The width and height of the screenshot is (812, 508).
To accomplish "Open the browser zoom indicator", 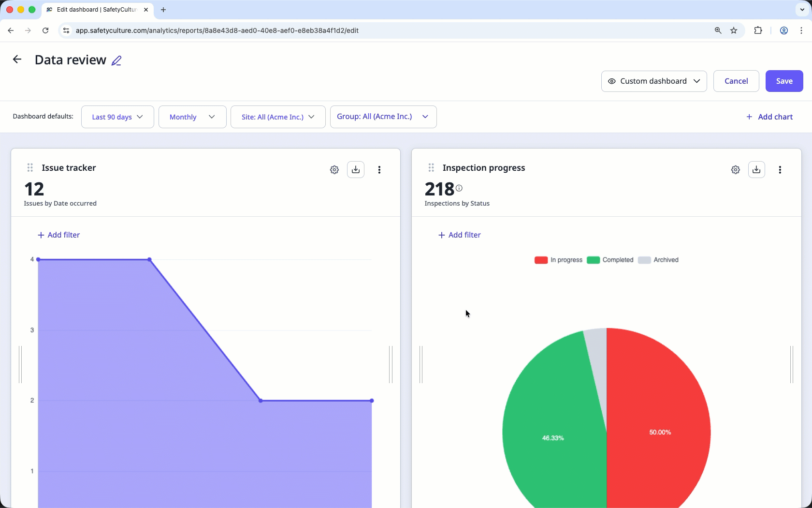I will tap(718, 30).
